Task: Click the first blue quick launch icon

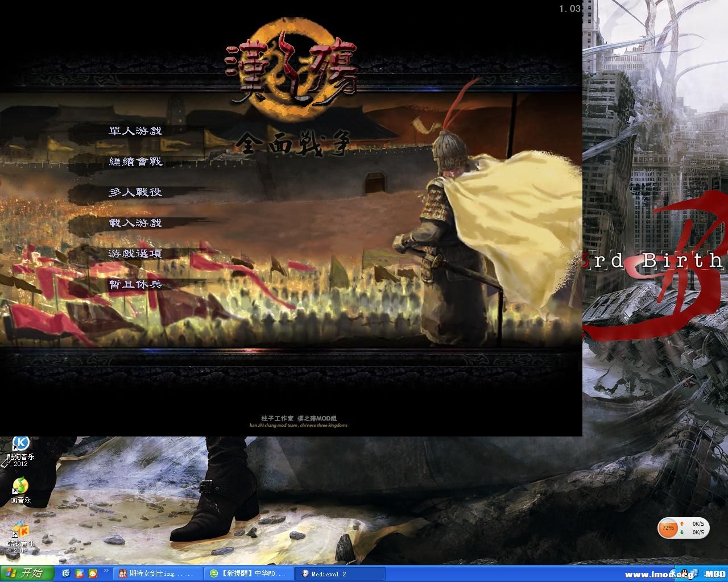Action: click(66, 573)
